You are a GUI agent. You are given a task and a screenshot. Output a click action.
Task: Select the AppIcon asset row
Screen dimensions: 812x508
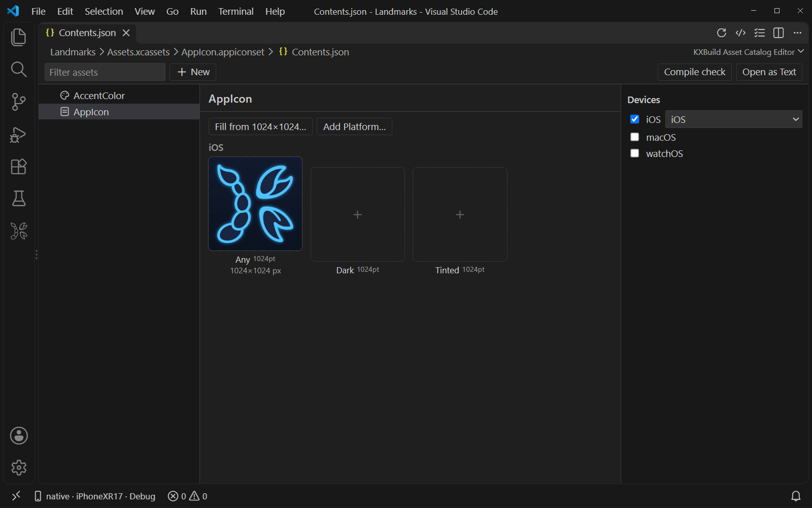coord(119,112)
